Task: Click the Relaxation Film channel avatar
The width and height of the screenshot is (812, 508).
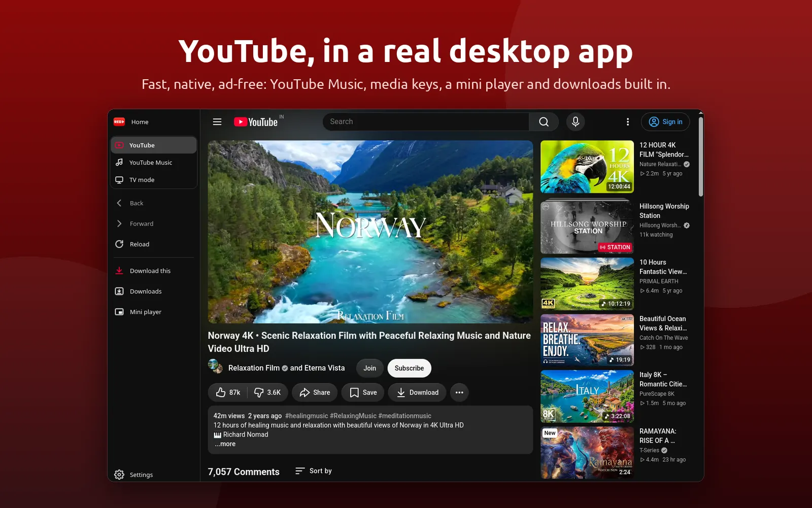Action: click(215, 366)
